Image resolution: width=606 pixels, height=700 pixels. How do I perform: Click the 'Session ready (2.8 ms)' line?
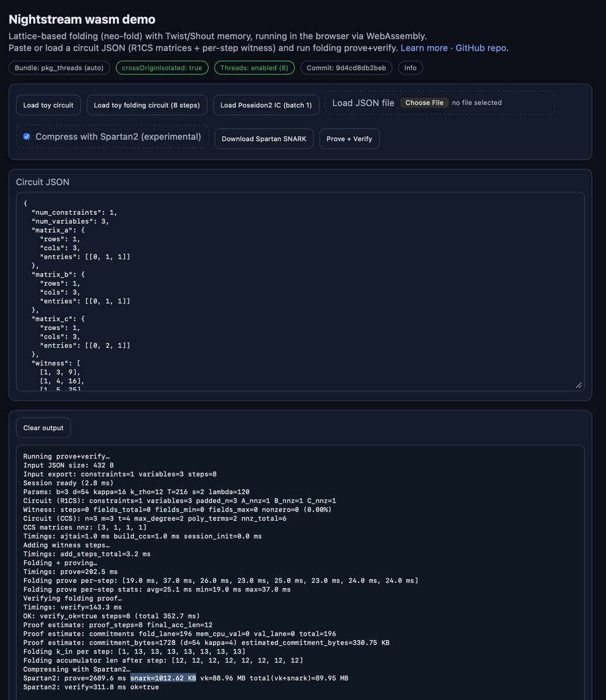coord(68,483)
